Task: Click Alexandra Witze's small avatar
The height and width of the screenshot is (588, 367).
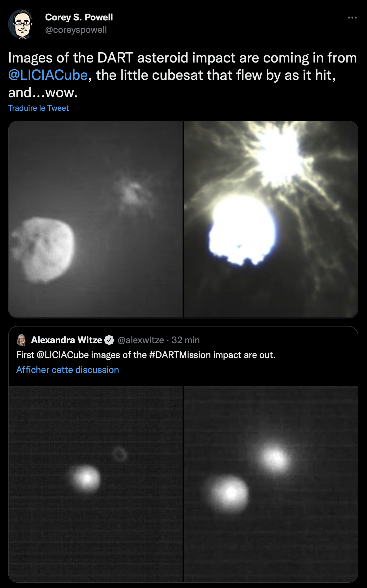Action: click(21, 340)
